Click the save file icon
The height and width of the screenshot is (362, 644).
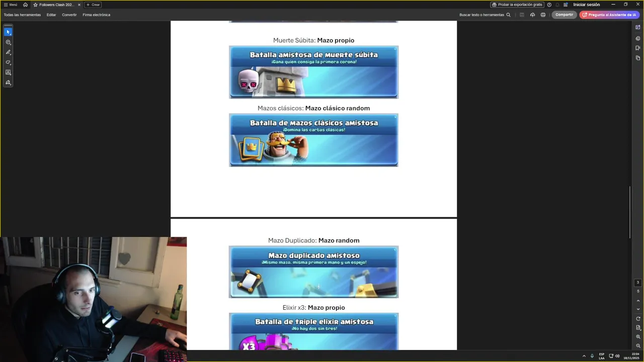(522, 15)
